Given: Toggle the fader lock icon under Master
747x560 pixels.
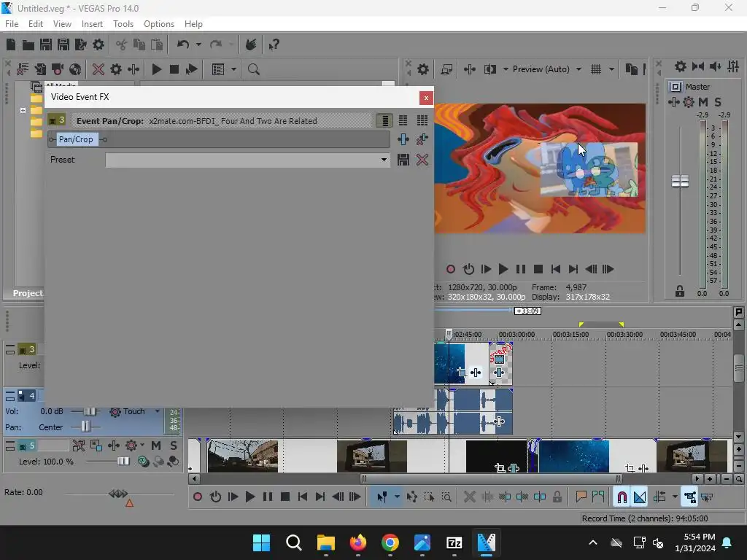Looking at the screenshot, I should (680, 292).
